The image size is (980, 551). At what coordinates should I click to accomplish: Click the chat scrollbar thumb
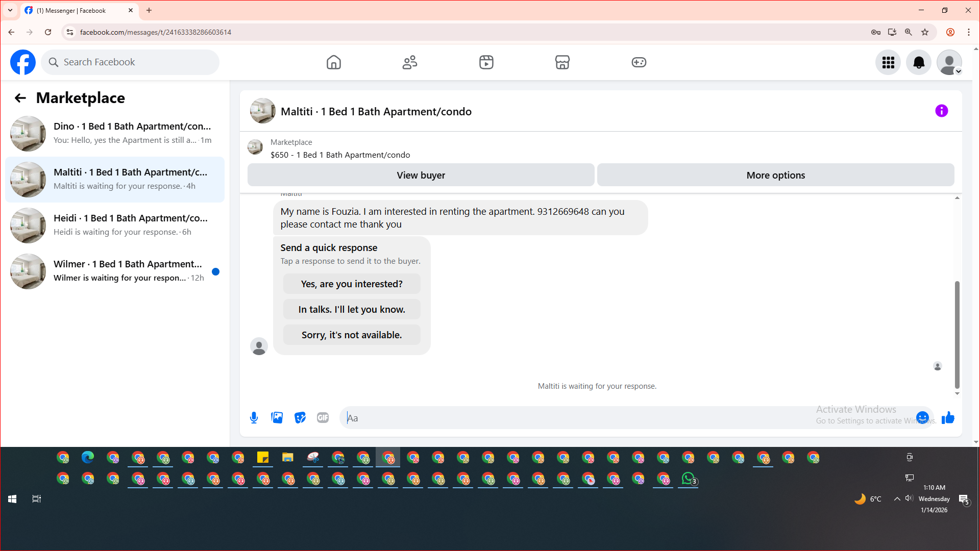tap(957, 334)
